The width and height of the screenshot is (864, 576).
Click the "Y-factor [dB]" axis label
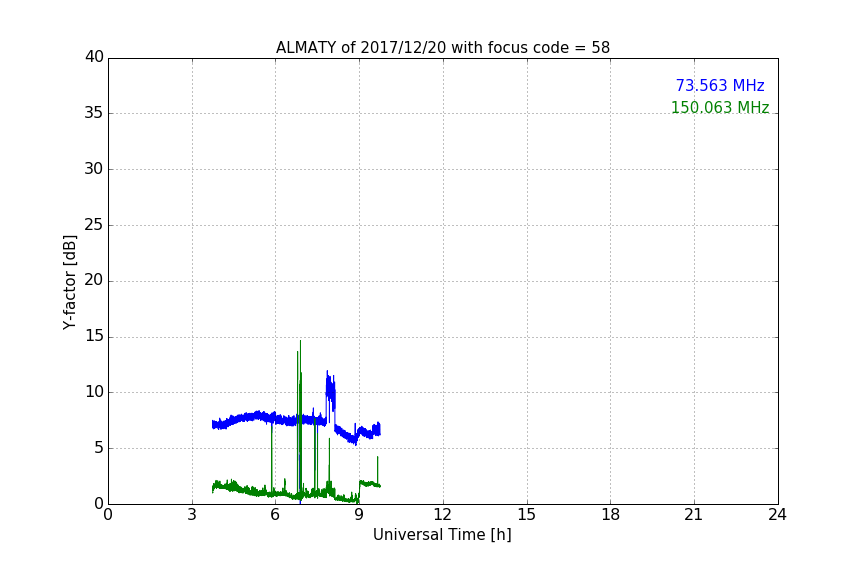click(x=69, y=282)
